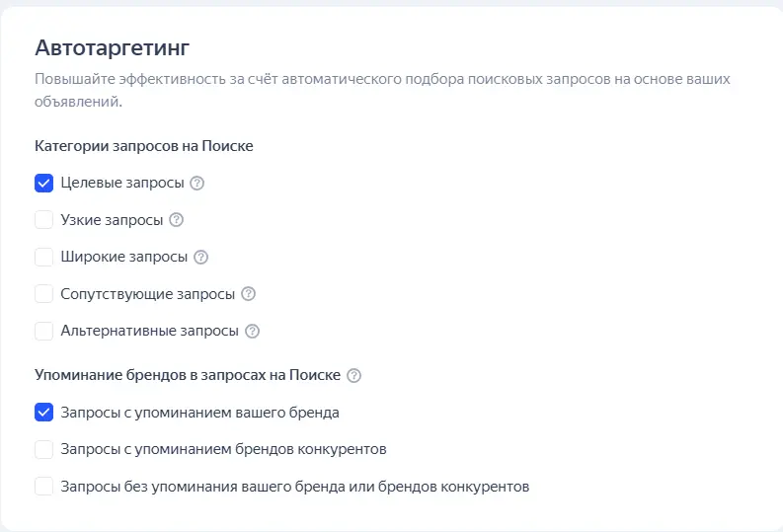Image resolution: width=783 pixels, height=532 pixels.
Task: Click help icon next to Альтернативные запросы
Action: 253,332
